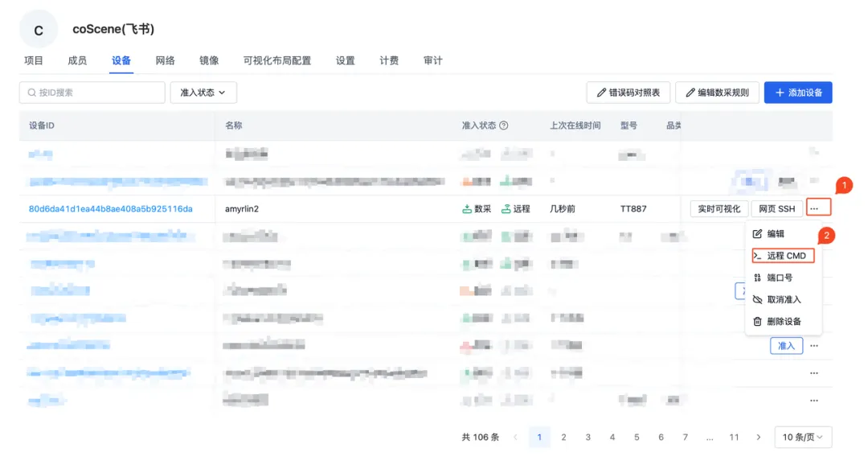Select the 远程 CMD terminal icon

(x=757, y=255)
